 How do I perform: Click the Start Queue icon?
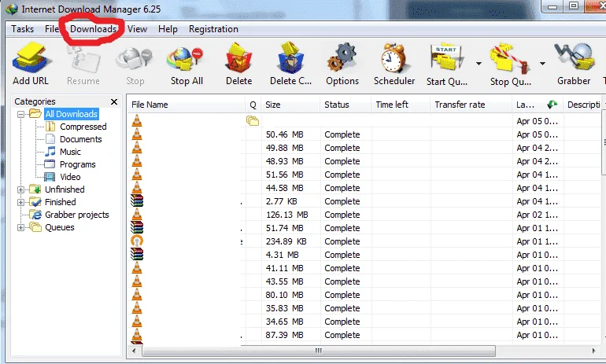[x=447, y=58]
